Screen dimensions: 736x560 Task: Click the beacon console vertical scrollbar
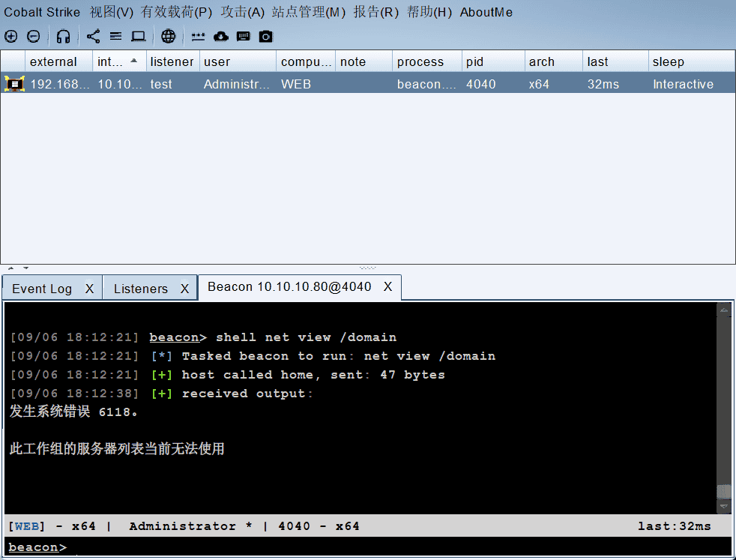(x=723, y=405)
